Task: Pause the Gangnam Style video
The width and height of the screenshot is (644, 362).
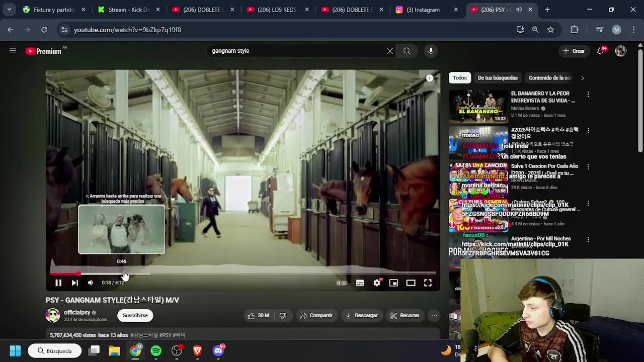Action: coord(58,283)
